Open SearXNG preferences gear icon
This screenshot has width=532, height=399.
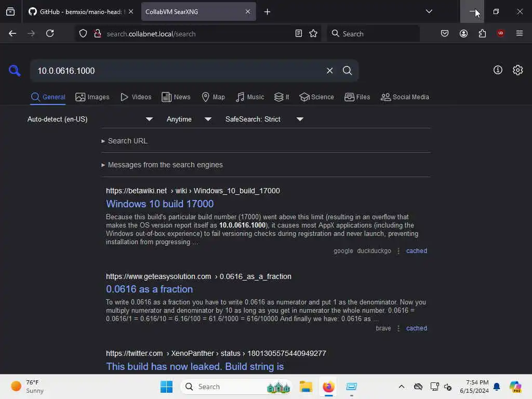point(517,70)
